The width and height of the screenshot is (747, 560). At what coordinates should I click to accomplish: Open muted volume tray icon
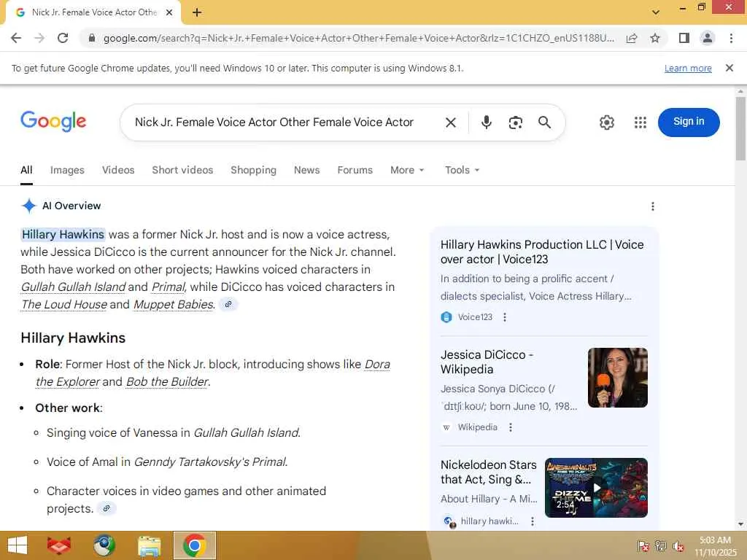678,546
